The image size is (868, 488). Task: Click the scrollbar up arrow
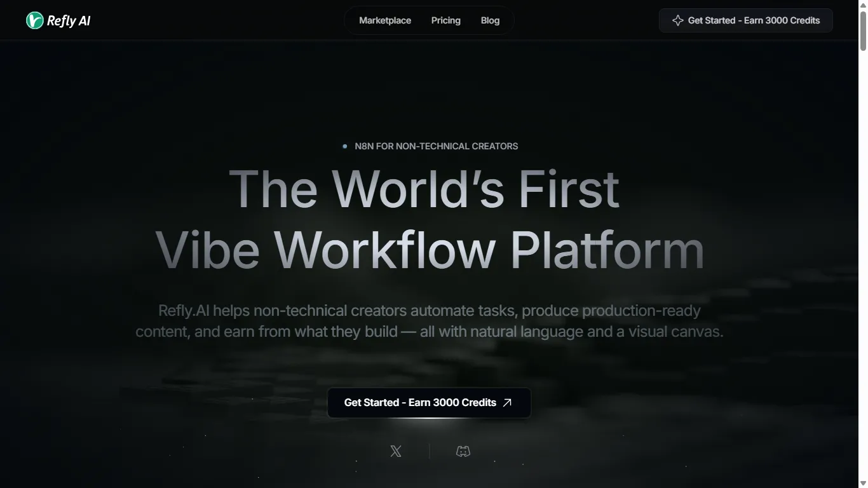[863, 5]
